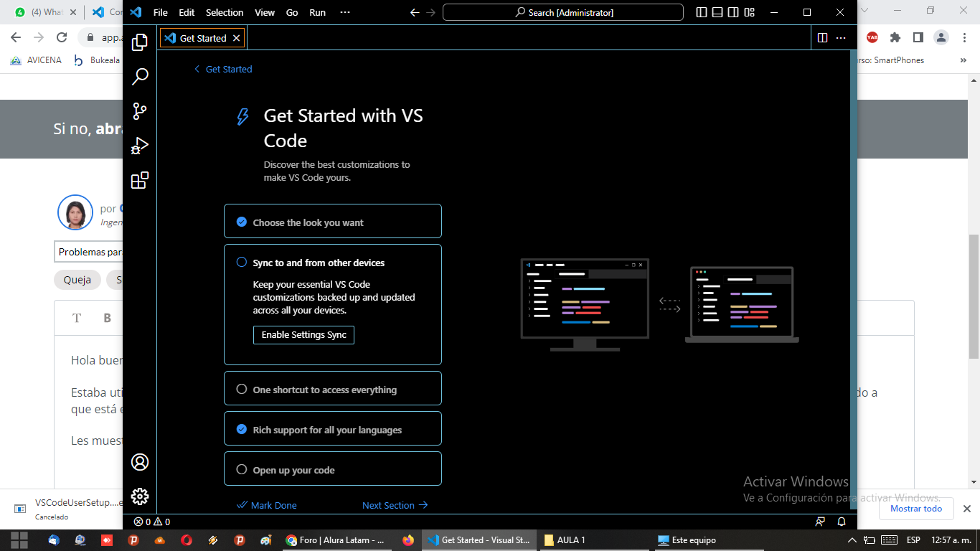
Task: Open Firefox from the taskbar
Action: [408, 540]
